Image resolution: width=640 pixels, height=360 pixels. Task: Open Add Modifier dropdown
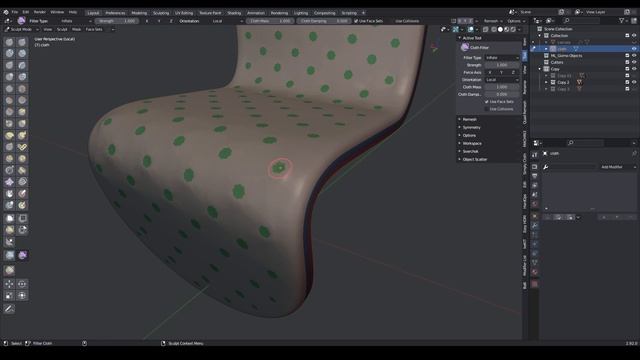click(x=618, y=167)
